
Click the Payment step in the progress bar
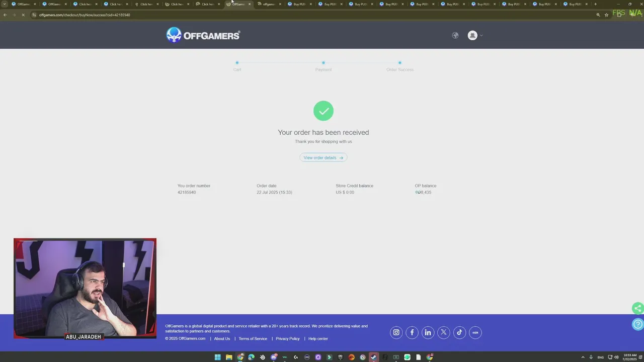click(324, 66)
